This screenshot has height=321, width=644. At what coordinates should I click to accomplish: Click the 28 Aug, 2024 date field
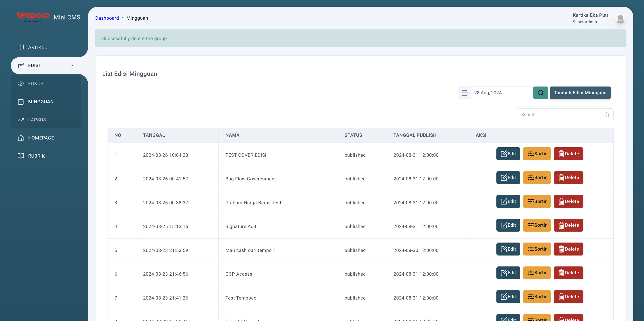502,93
